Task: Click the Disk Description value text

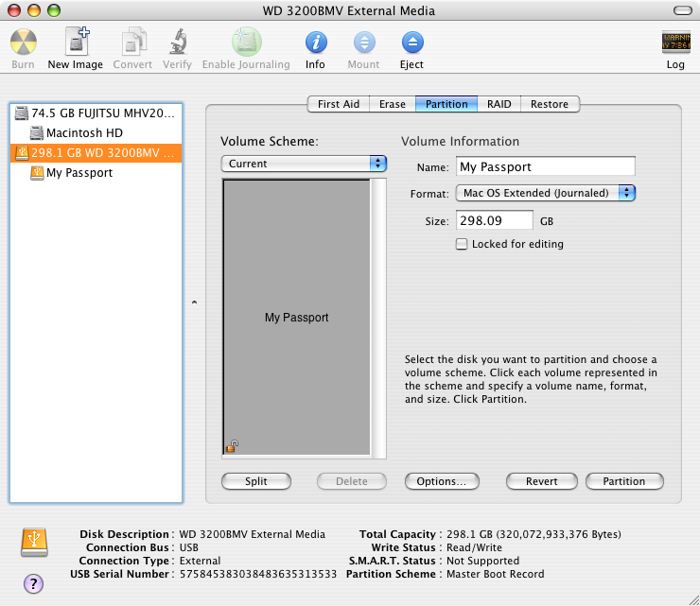Action: pyautogui.click(x=253, y=534)
